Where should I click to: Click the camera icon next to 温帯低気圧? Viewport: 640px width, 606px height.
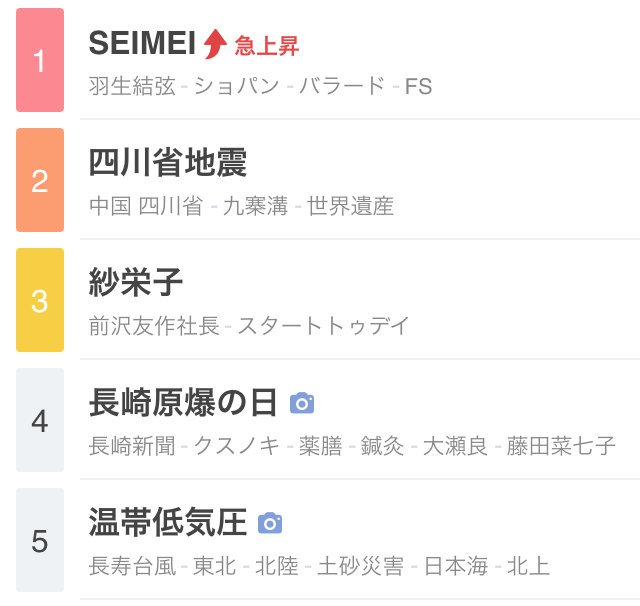(270, 523)
